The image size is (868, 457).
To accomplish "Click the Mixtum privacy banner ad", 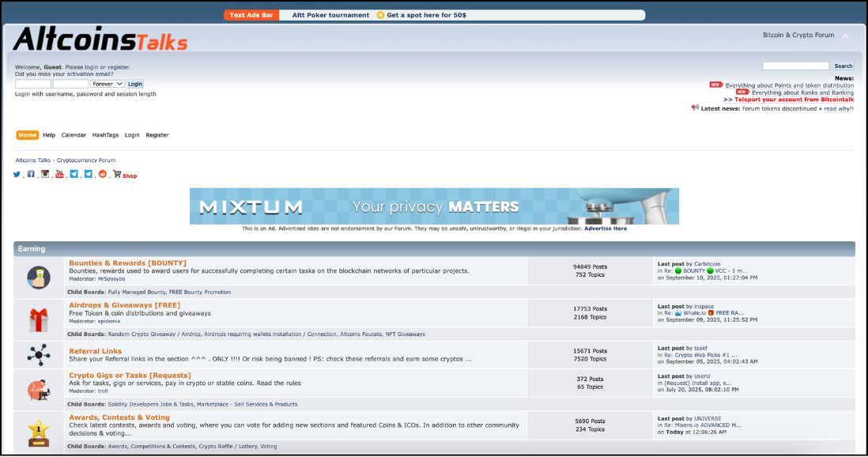I will pos(434,206).
